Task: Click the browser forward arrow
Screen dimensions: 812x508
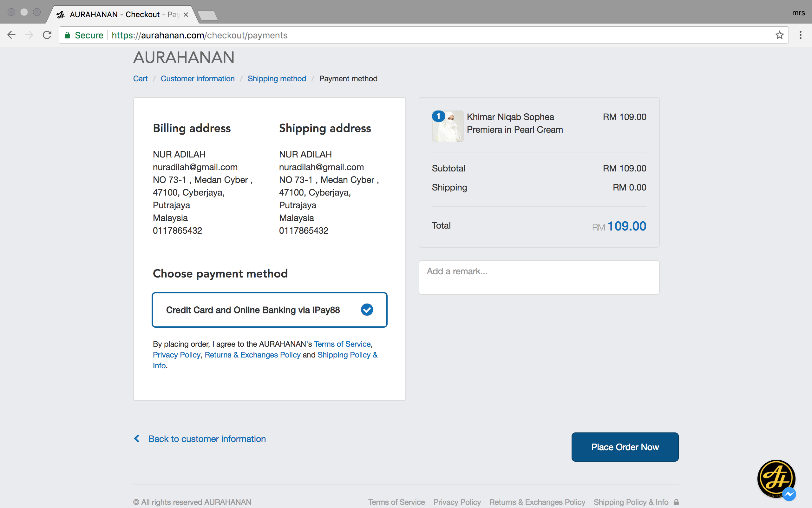Action: pyautogui.click(x=29, y=35)
